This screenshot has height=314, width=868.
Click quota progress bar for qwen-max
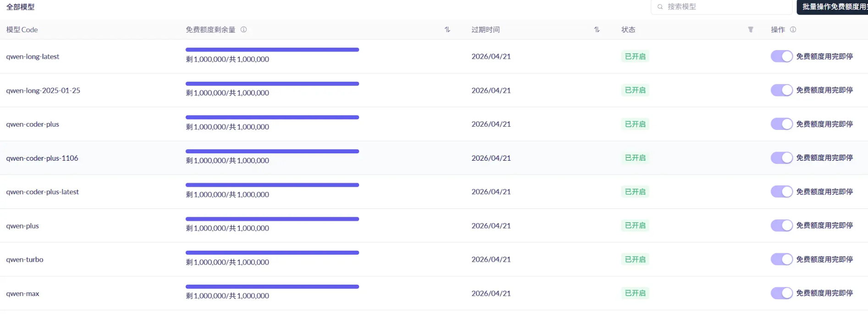tap(272, 286)
